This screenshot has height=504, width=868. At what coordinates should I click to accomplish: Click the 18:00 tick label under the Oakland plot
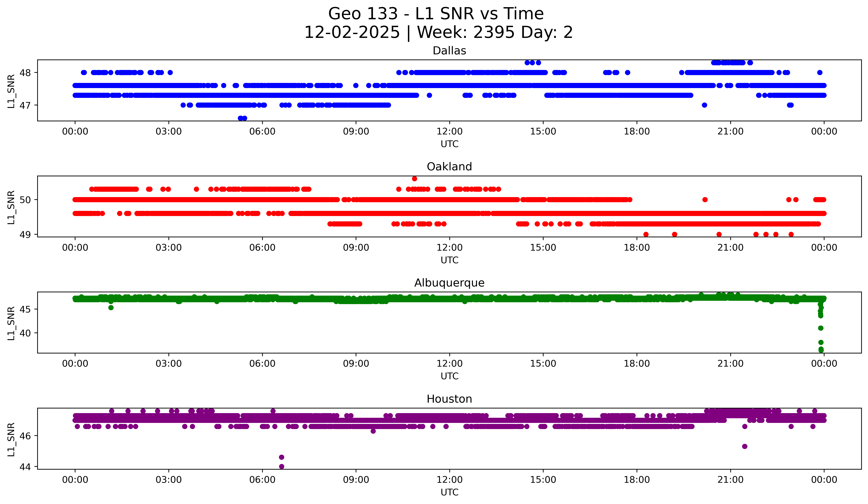[637, 248]
